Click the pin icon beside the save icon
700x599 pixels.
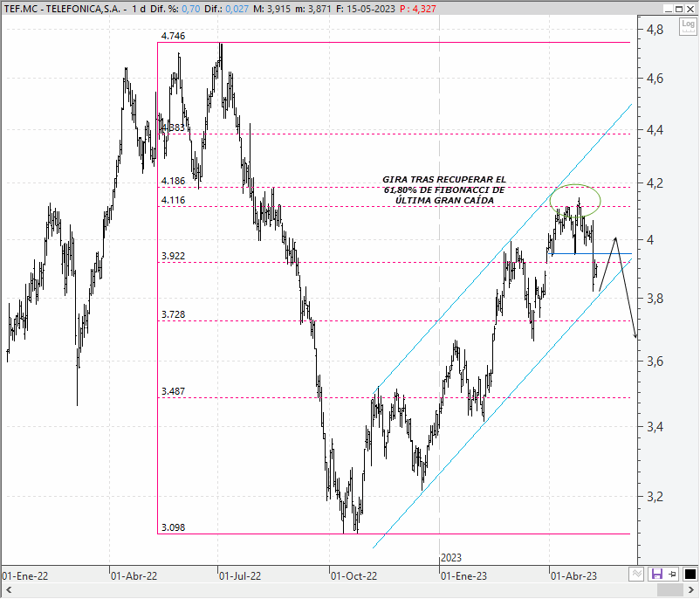673,574
